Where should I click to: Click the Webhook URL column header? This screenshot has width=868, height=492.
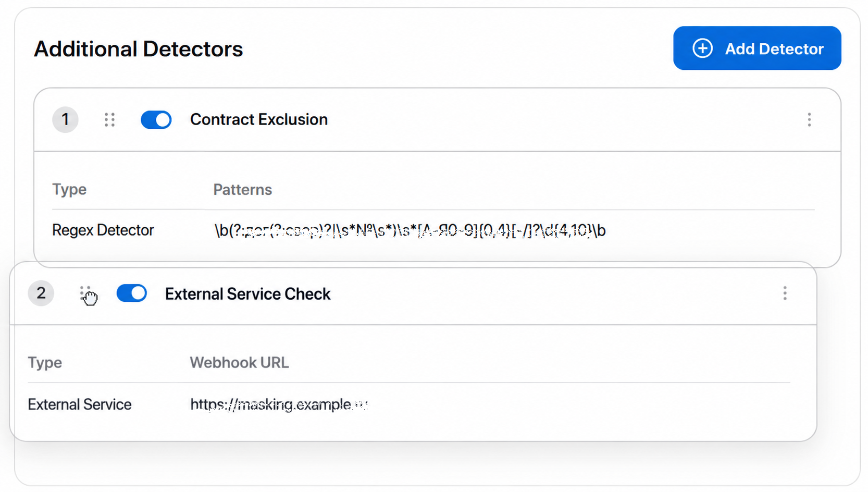click(x=239, y=363)
